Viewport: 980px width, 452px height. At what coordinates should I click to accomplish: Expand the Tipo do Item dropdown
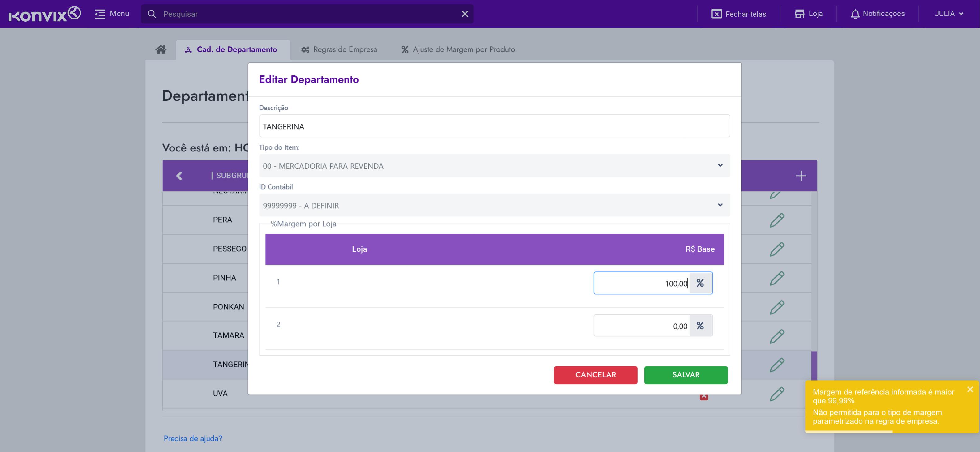coord(494,166)
